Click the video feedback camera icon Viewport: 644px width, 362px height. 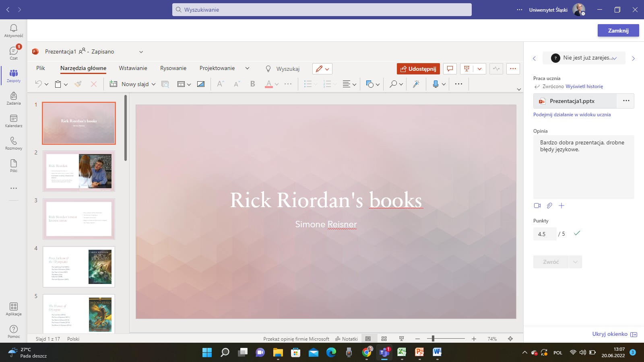[537, 206]
